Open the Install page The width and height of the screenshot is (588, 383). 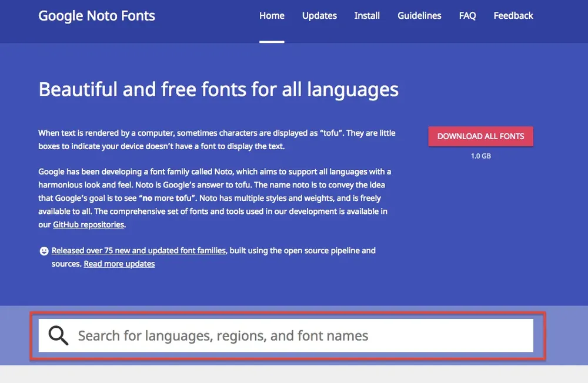pyautogui.click(x=367, y=16)
